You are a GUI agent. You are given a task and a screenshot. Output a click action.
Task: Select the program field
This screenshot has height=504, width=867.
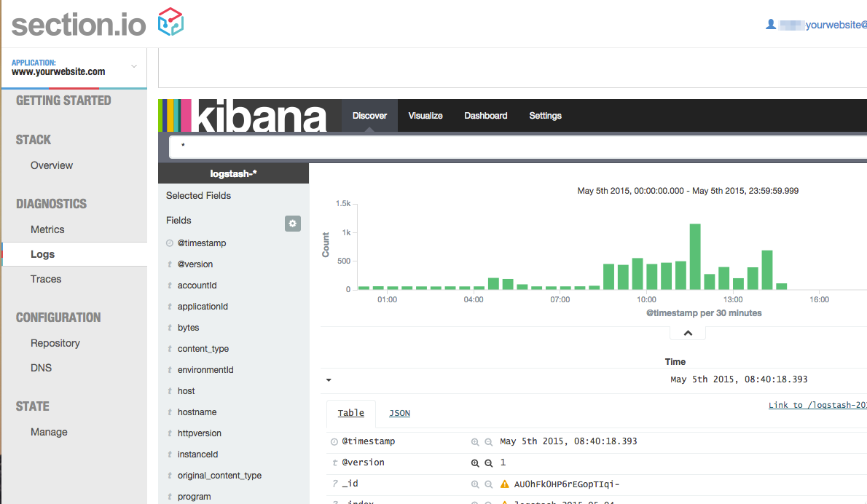click(x=194, y=497)
